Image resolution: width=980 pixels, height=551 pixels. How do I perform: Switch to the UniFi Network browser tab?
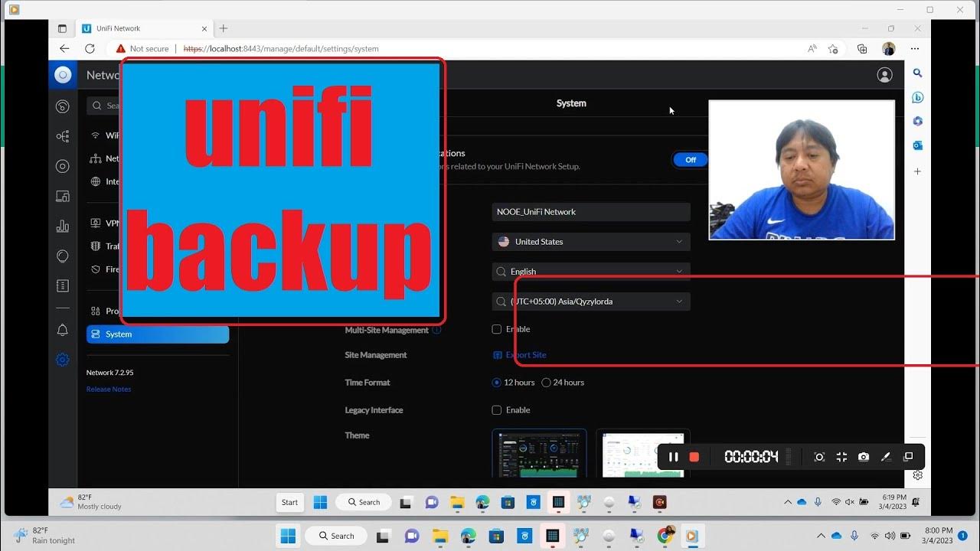point(143,28)
